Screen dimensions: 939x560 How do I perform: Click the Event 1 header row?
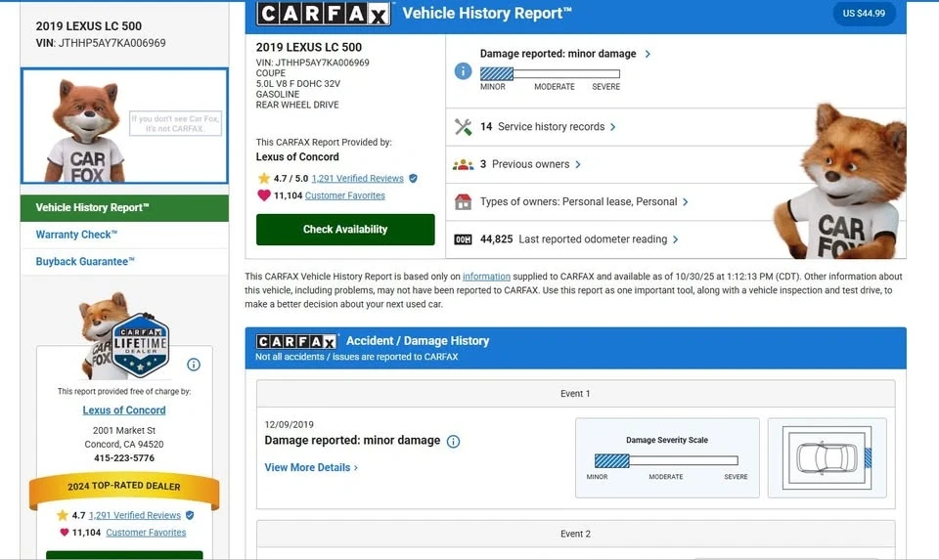pyautogui.click(x=575, y=394)
